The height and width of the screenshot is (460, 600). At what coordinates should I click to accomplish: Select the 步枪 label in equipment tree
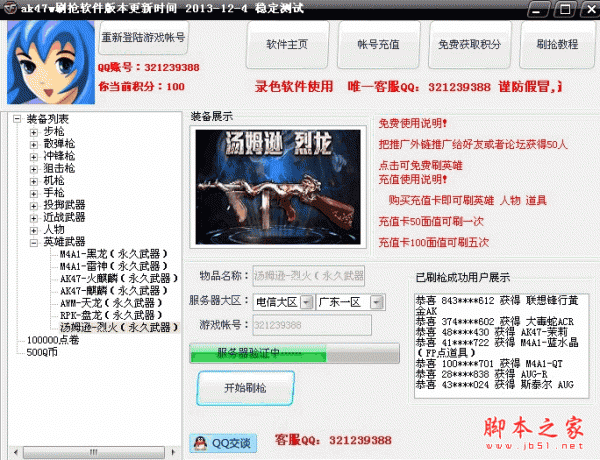tap(54, 132)
